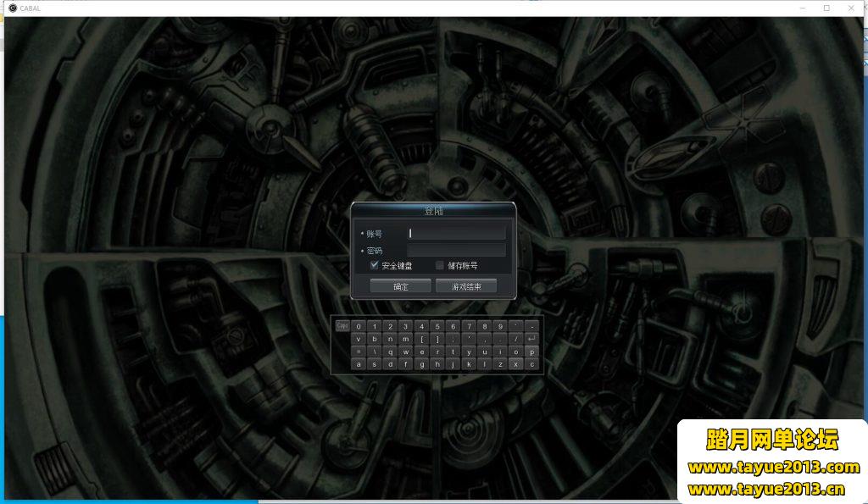Tap the w key on virtual keyboard

(x=406, y=352)
